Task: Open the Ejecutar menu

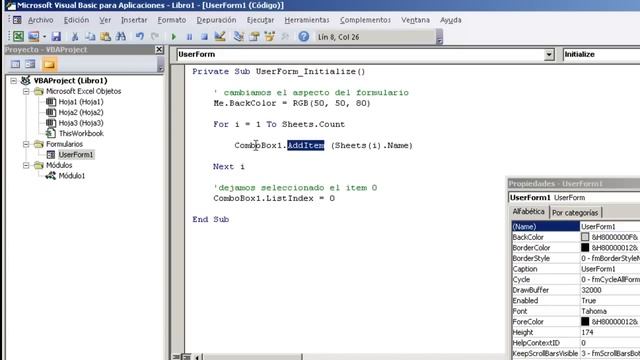Action: (x=260, y=20)
